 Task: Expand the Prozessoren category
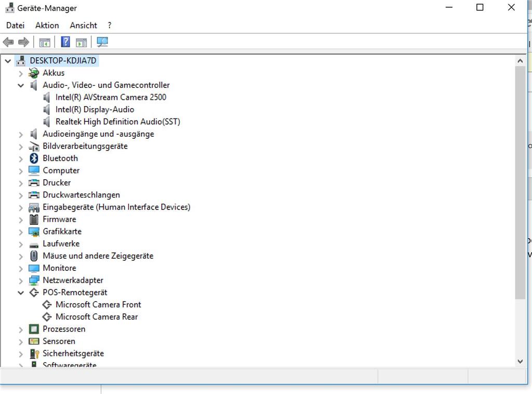click(x=21, y=330)
